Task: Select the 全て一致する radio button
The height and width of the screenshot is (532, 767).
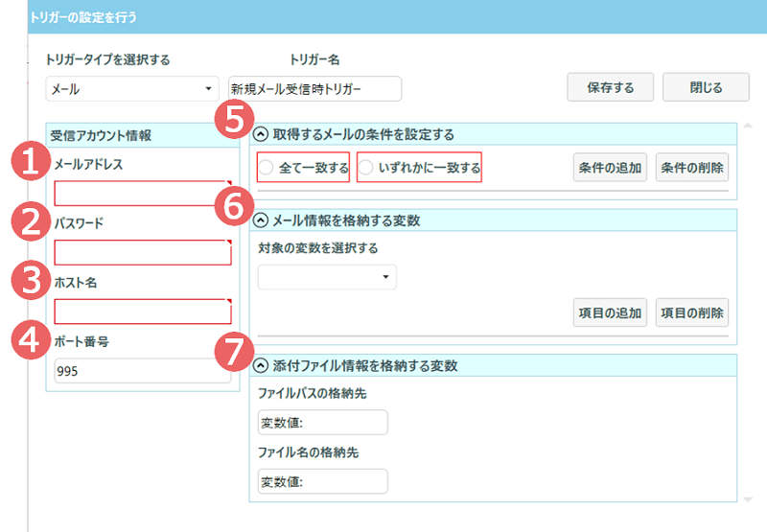Action: coord(266,168)
